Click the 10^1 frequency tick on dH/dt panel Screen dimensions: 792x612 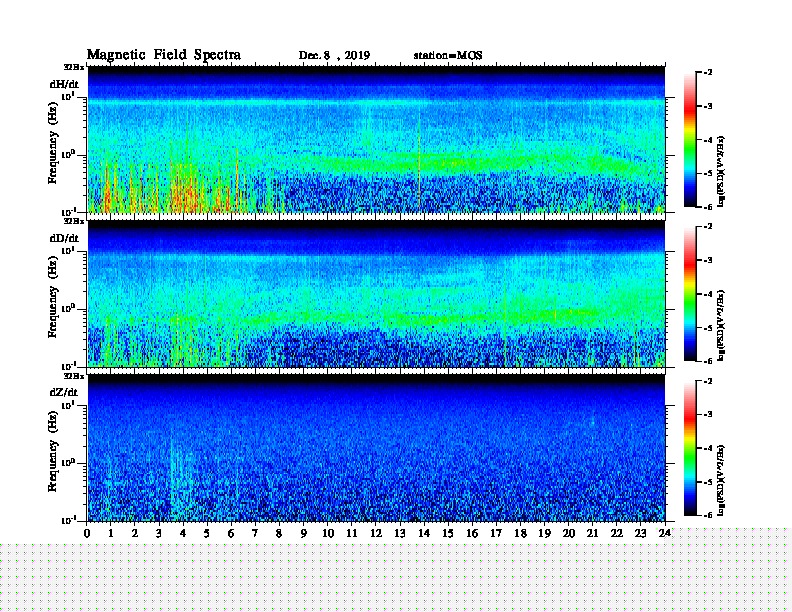pyautogui.click(x=68, y=96)
